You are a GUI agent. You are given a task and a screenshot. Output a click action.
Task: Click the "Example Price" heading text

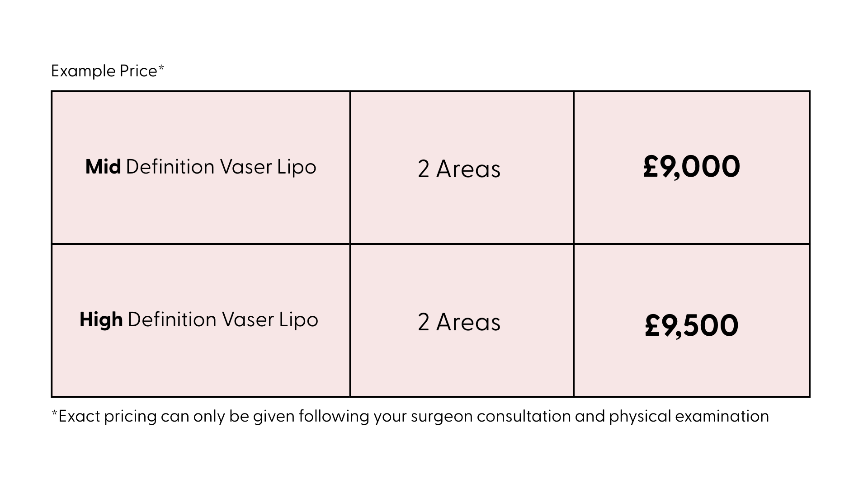click(104, 71)
